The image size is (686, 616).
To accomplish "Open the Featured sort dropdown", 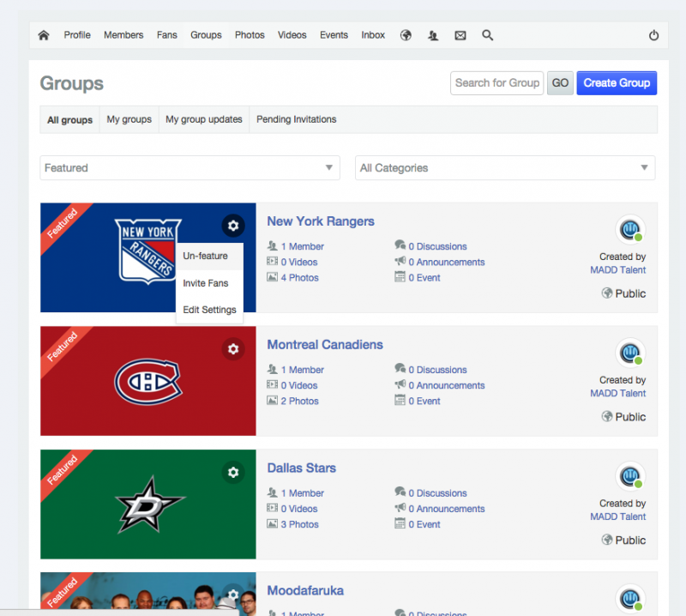I will [x=190, y=167].
